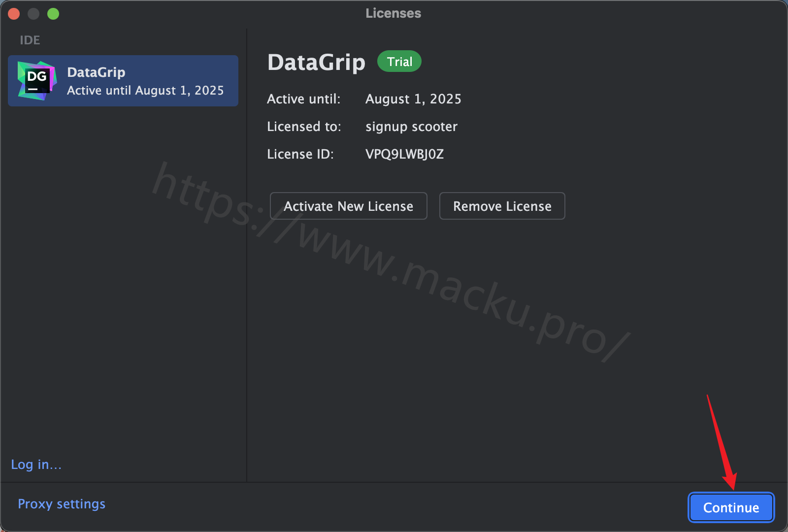Screen dimensions: 788x532
Task: Click the 'License ID:' label
Action: point(300,154)
